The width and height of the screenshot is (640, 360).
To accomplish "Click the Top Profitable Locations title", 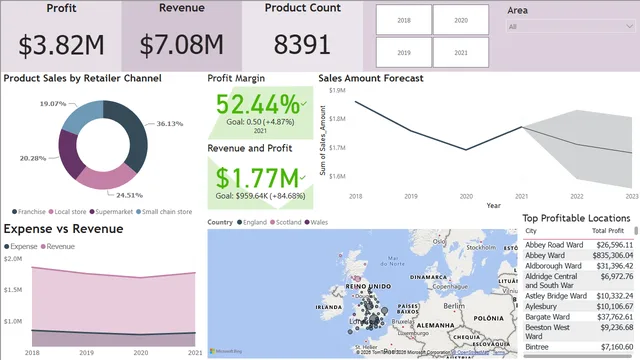I will (576, 218).
